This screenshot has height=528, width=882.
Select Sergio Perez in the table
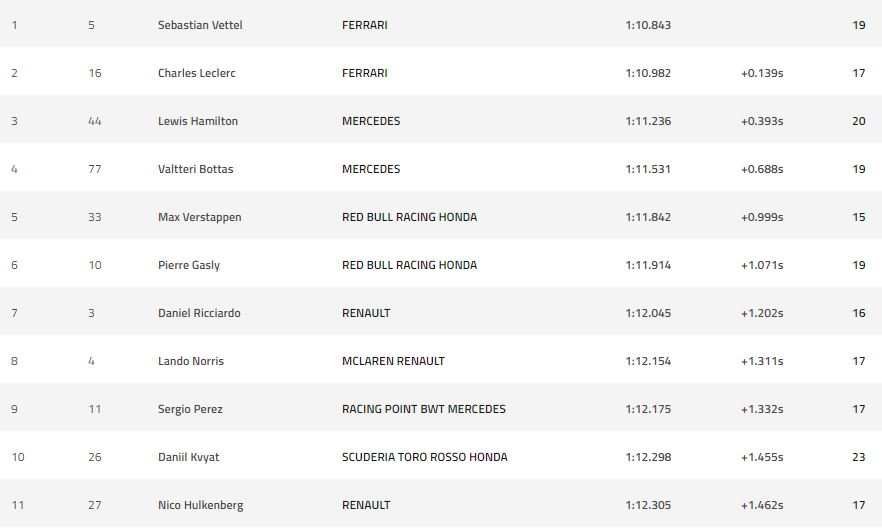(x=190, y=409)
